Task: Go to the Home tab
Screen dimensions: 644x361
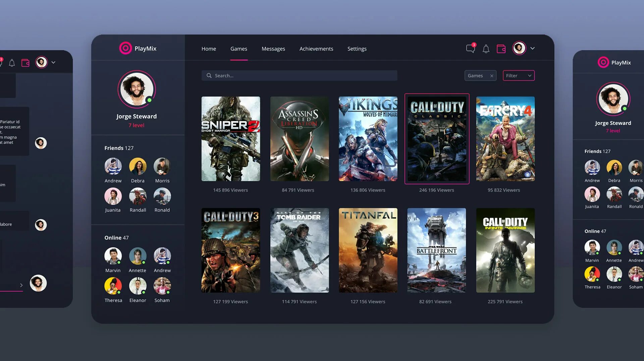Action: pos(209,49)
